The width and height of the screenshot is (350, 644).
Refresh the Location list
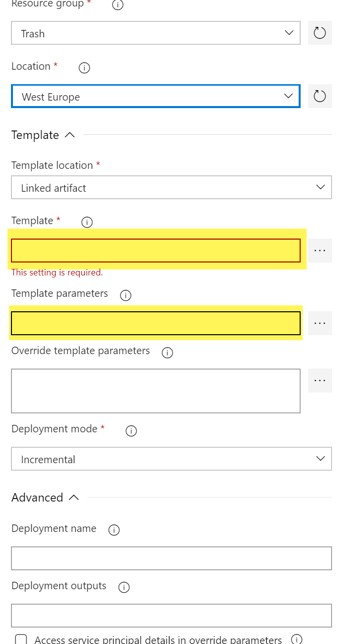[x=320, y=96]
